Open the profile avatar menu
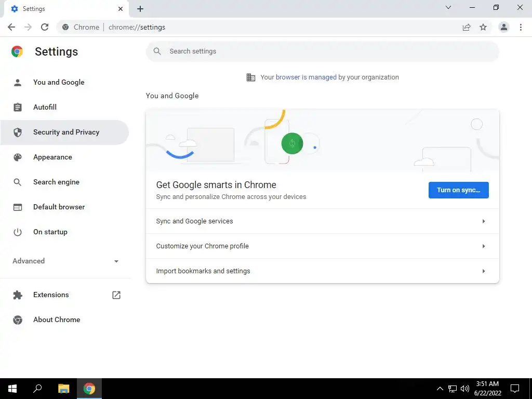 tap(504, 27)
